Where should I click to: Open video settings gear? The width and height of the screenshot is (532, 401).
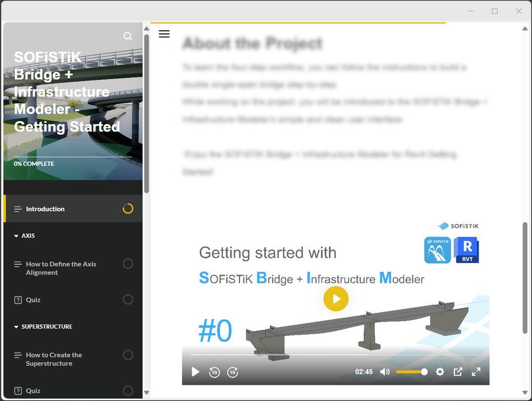click(x=440, y=372)
